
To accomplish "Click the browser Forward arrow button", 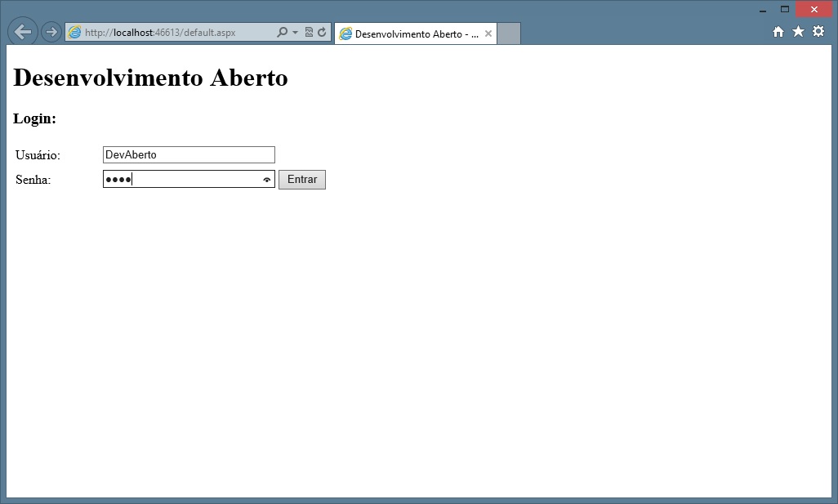I will tap(51, 32).
